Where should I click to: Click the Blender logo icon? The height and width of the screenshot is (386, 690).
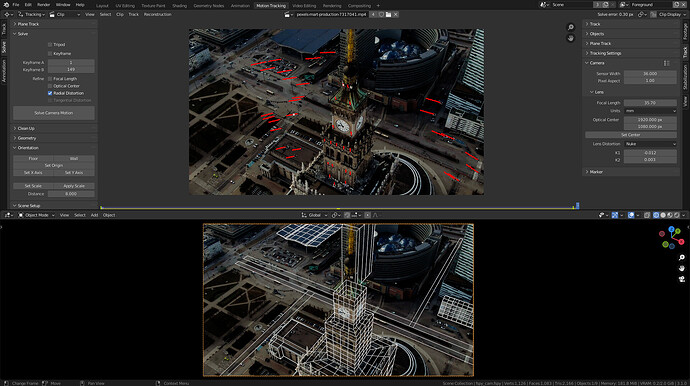6,5
